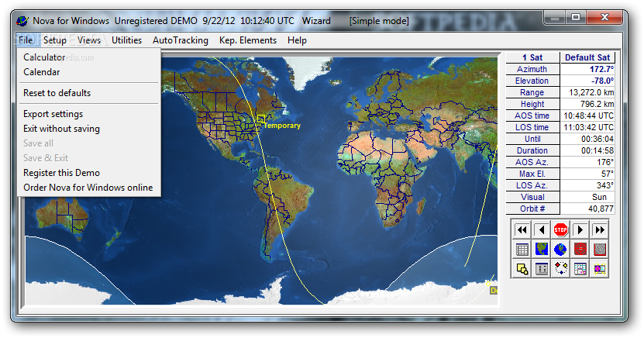644x338 pixels.
Task: Click the elevation value -78.0°
Action: (587, 81)
